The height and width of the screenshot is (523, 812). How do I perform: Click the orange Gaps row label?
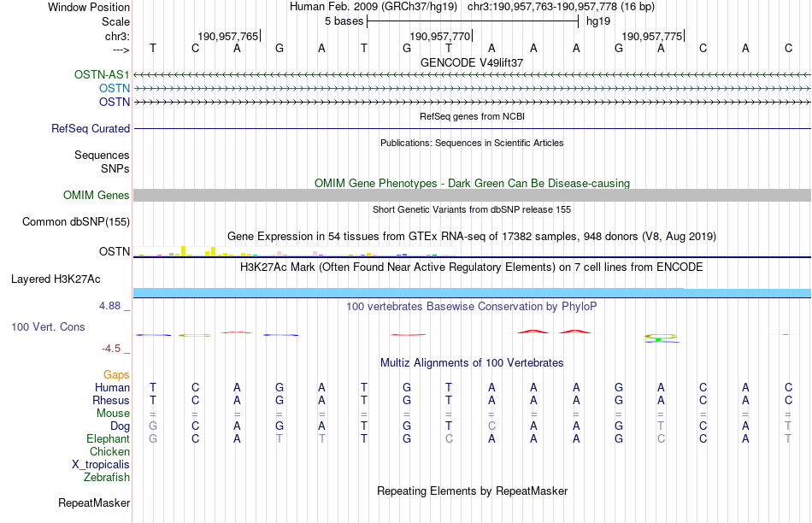click(x=116, y=374)
